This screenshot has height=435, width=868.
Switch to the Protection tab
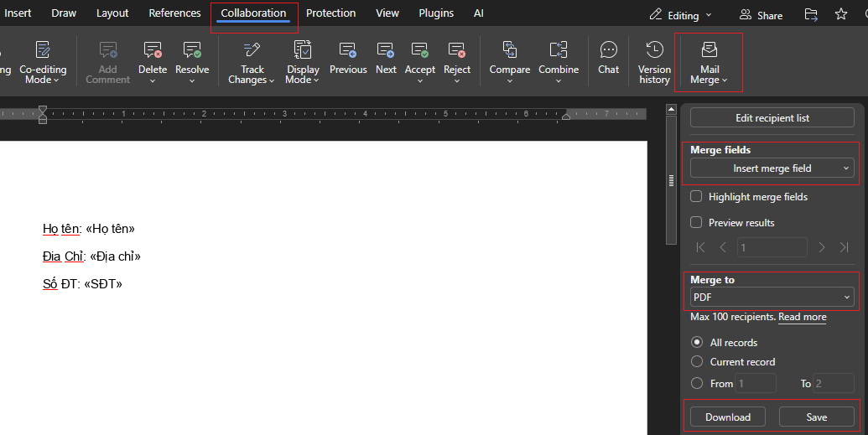[330, 13]
